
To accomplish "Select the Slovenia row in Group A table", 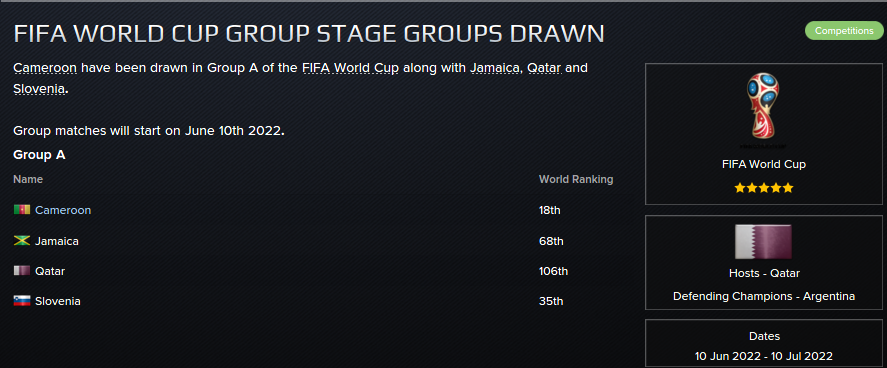I will [x=314, y=301].
